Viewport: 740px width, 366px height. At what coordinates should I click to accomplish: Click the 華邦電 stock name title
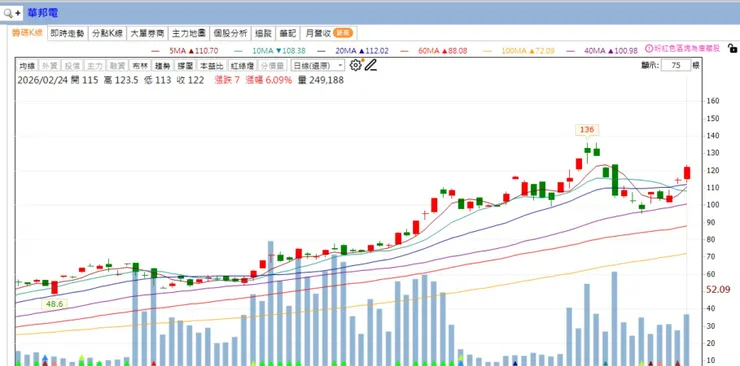coord(42,13)
